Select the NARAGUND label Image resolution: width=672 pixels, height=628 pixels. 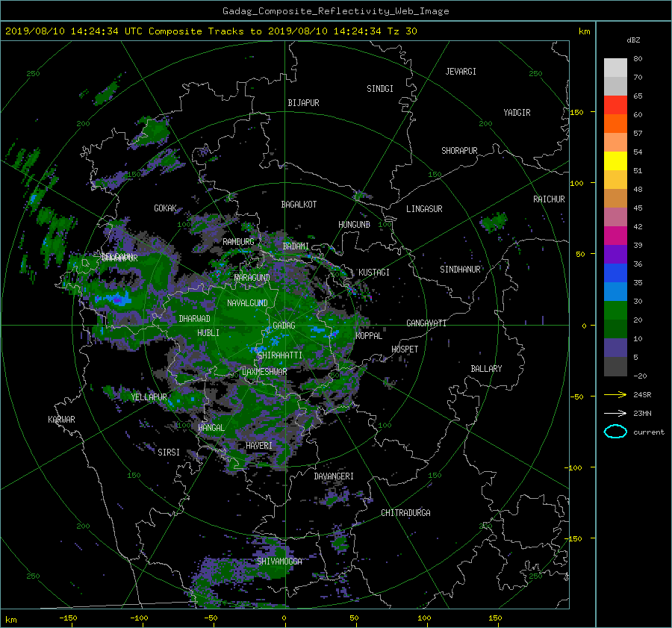(252, 278)
